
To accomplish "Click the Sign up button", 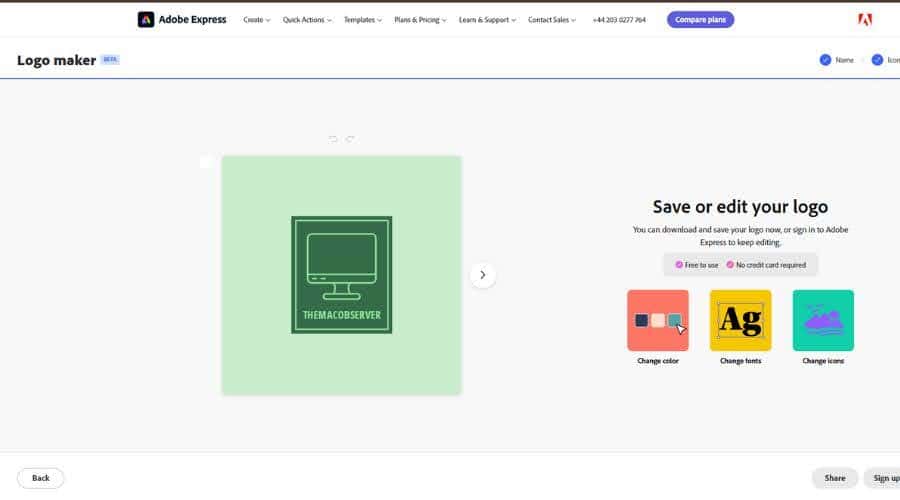I will click(884, 478).
